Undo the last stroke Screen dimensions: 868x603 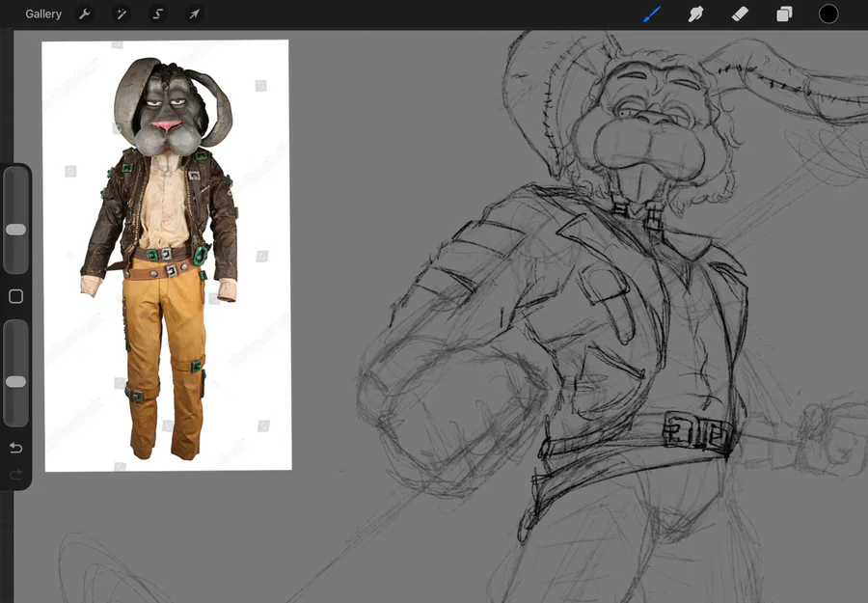click(16, 448)
